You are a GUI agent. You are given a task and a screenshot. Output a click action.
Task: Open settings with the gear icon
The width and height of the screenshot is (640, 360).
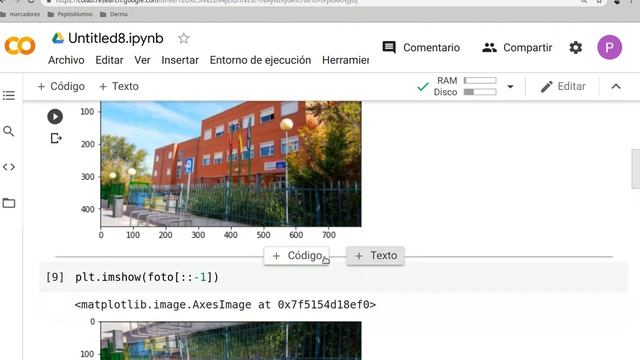point(576,47)
